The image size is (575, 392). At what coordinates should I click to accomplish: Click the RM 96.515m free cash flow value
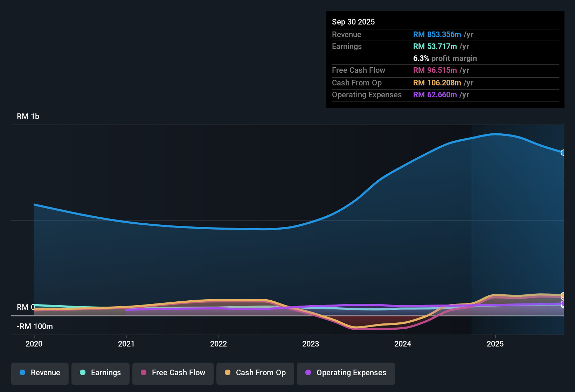(x=435, y=70)
